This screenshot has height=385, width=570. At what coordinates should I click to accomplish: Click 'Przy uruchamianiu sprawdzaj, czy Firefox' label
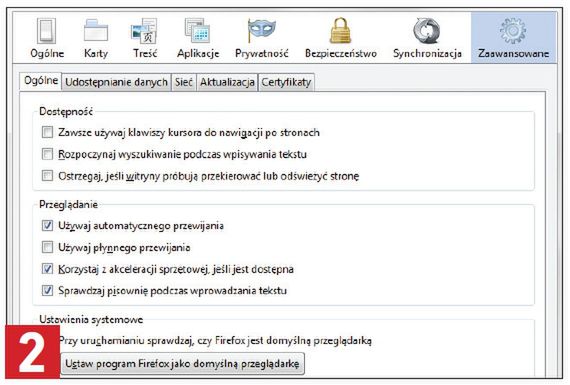click(216, 341)
